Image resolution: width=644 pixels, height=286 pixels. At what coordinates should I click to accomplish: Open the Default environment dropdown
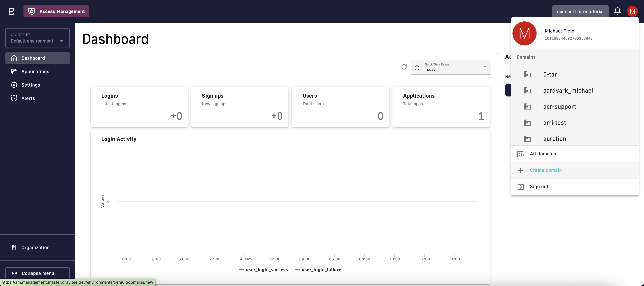pos(38,38)
